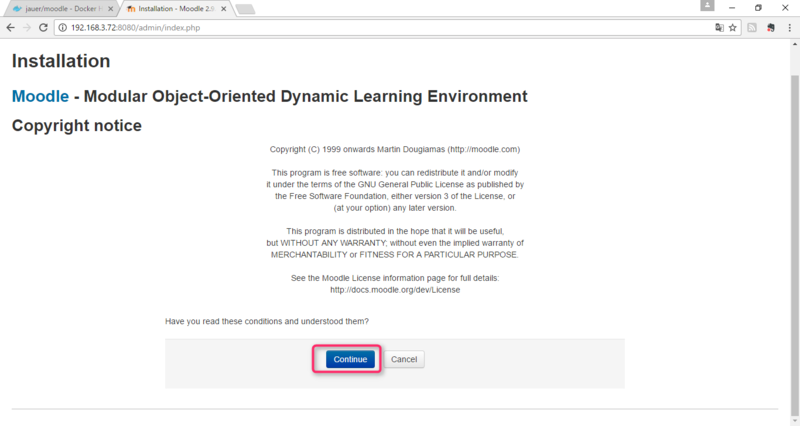800x426 pixels.
Task: Open the Chrome three-dot menu
Action: pyautogui.click(x=789, y=28)
